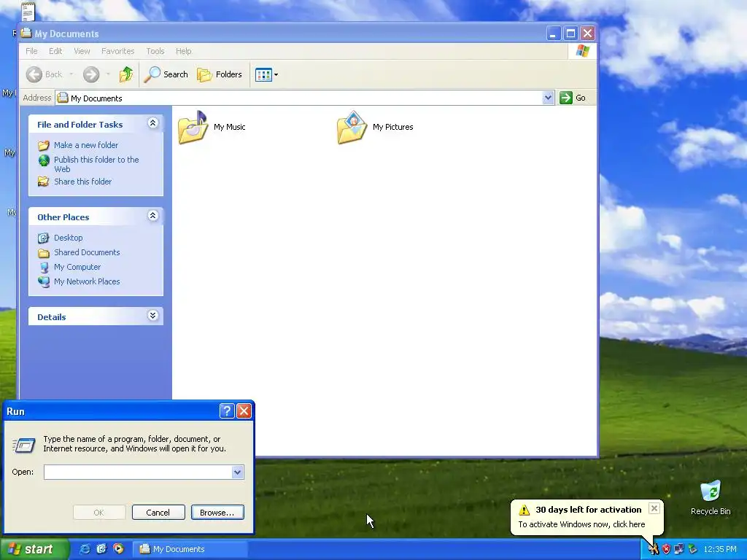747x560 pixels.
Task: Click the Start button
Action: click(x=34, y=549)
